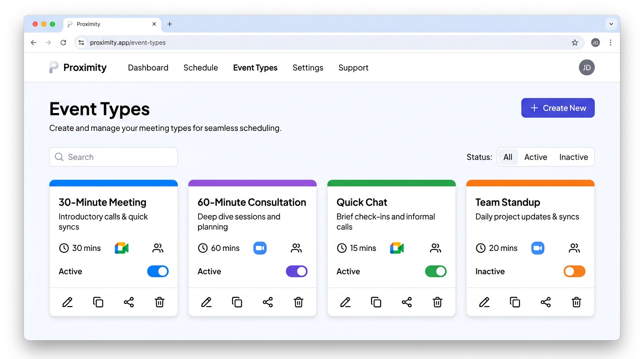Viewport: 644px width, 359px height.
Task: Open the share options for Team Standup
Action: [x=546, y=302]
